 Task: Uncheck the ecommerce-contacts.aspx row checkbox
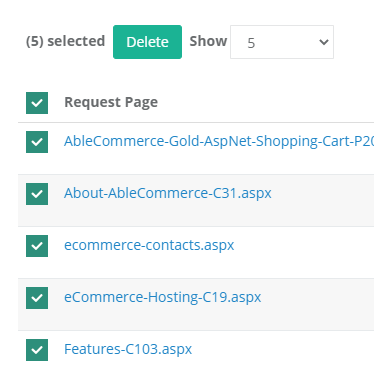(x=37, y=246)
